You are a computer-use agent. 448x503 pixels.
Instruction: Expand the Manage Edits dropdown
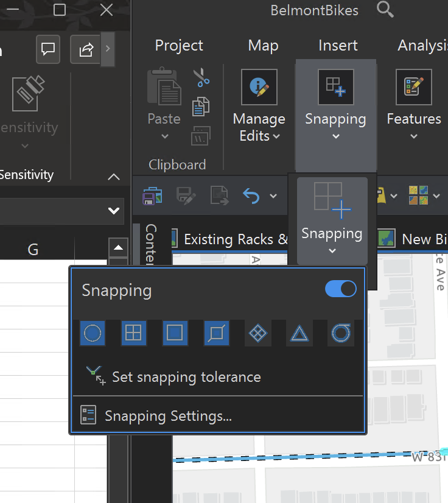click(259, 127)
